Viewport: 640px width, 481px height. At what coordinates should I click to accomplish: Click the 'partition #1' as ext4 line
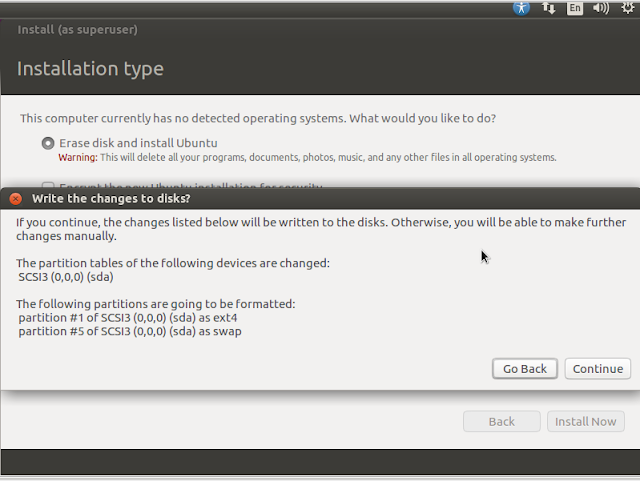pyautogui.click(x=128, y=318)
